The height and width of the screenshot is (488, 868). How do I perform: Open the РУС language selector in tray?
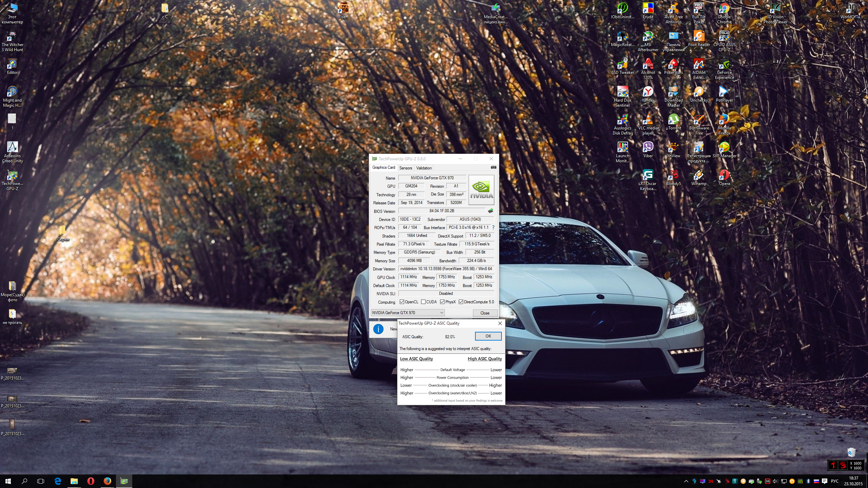tap(834, 481)
